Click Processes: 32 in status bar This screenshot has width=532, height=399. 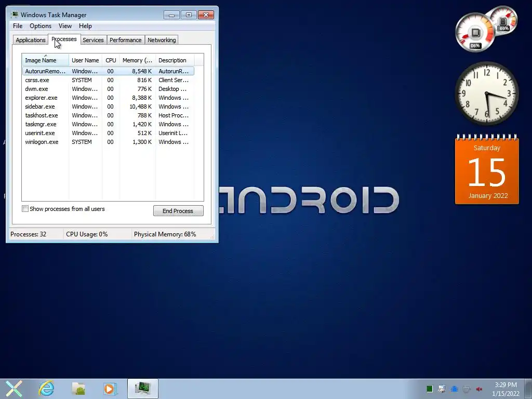[x=28, y=234]
